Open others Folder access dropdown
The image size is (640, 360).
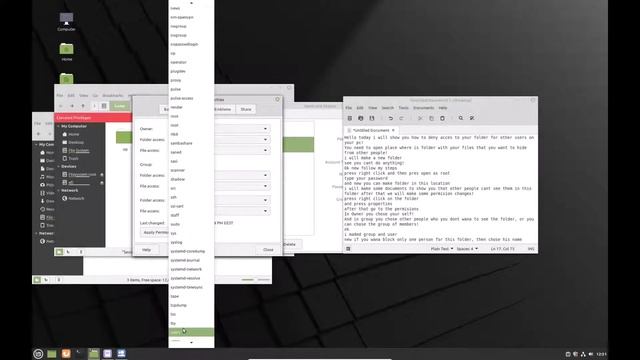pos(242,200)
